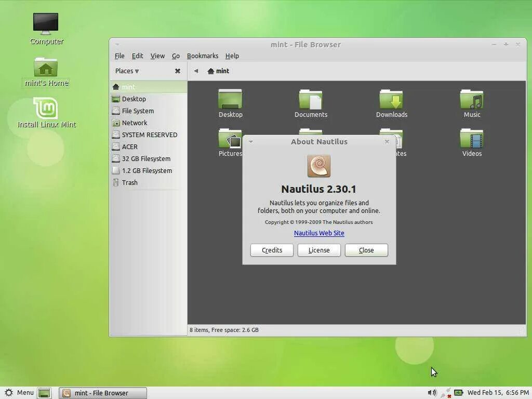Open the View menu

click(x=157, y=56)
